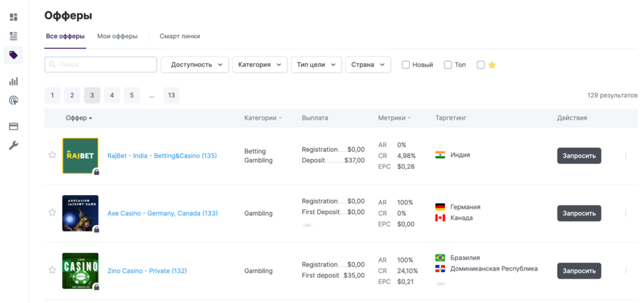This screenshot has height=303, width=644.
Task: Click the Таргетинг column header
Action: (x=451, y=118)
